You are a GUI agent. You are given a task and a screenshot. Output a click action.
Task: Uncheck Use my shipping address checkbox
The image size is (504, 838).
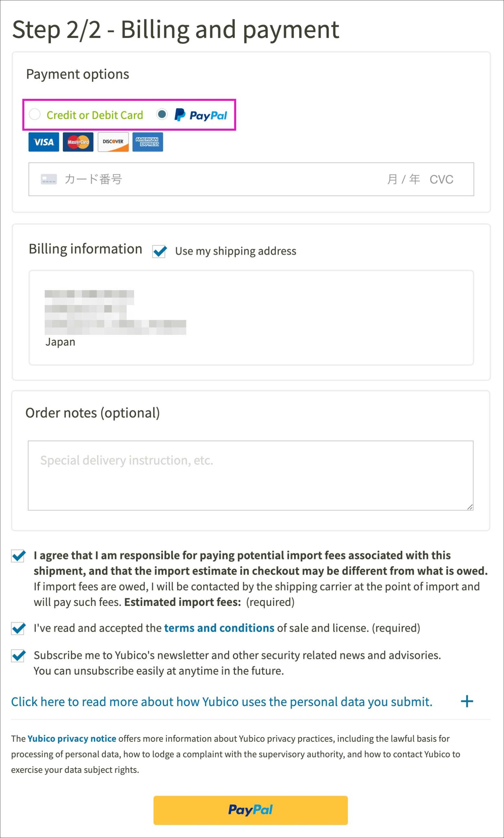[x=159, y=251]
